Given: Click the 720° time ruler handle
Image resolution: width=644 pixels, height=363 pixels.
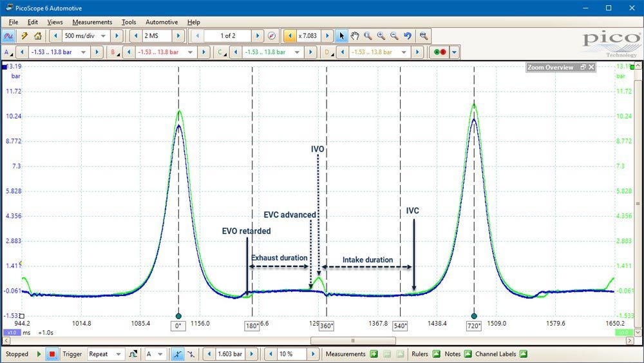Looking at the screenshot, I should pos(474,316).
